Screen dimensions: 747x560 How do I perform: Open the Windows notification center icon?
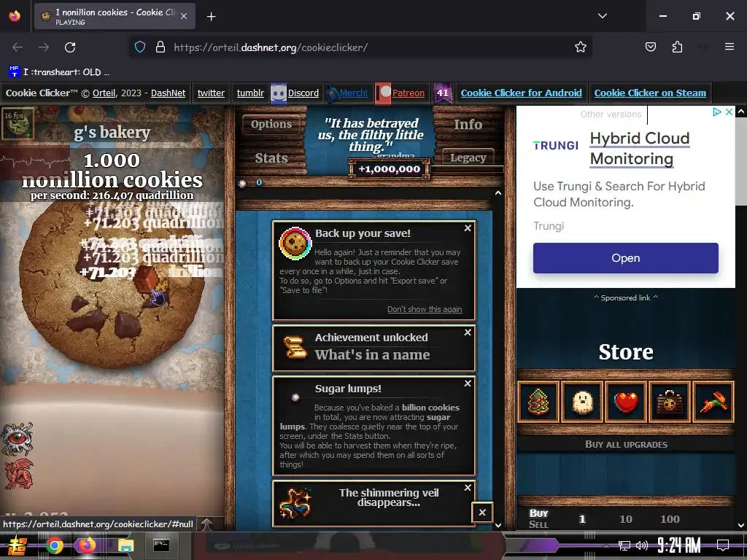click(x=723, y=545)
